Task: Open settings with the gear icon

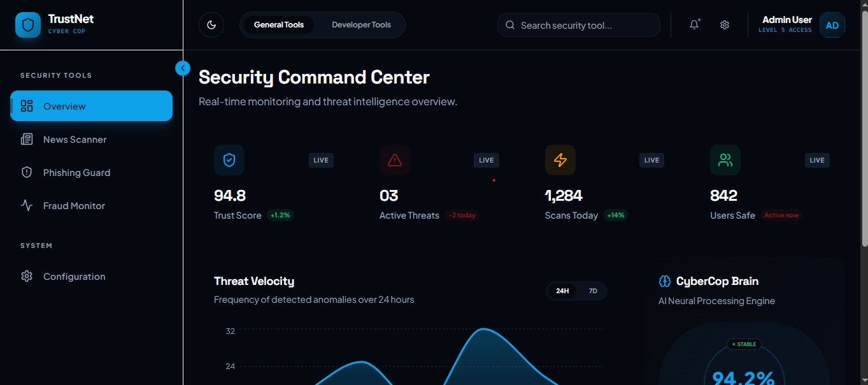Action: coord(724,25)
